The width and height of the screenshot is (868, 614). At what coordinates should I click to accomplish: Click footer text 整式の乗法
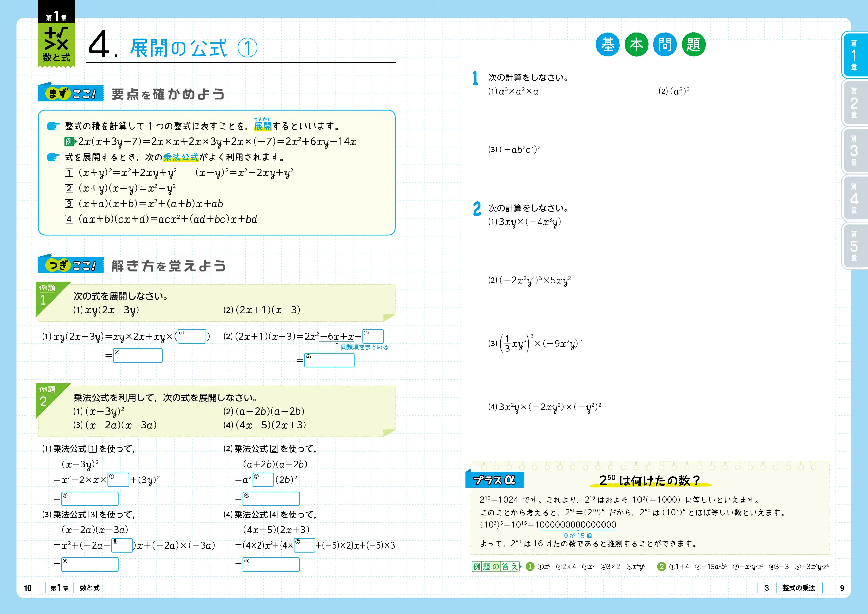coord(799,588)
